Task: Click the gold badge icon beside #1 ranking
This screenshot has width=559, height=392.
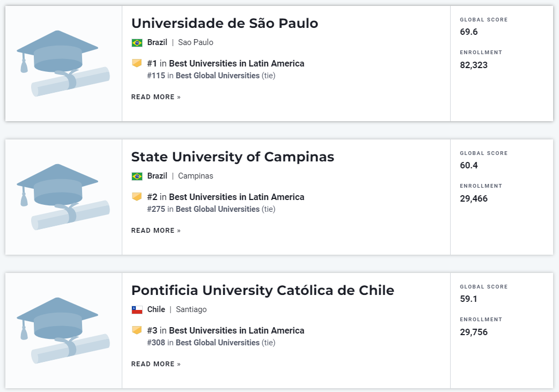Action: [137, 63]
